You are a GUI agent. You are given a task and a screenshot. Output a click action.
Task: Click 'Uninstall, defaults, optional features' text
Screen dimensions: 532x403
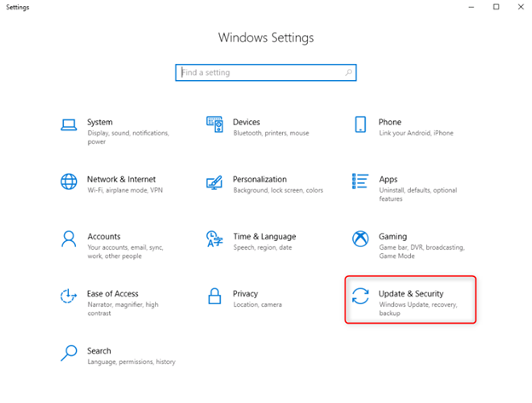418,194
